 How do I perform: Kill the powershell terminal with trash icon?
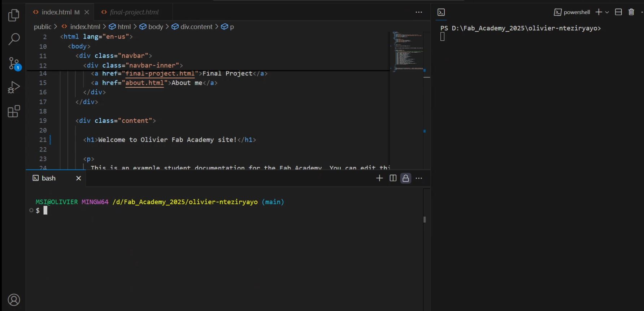(631, 12)
